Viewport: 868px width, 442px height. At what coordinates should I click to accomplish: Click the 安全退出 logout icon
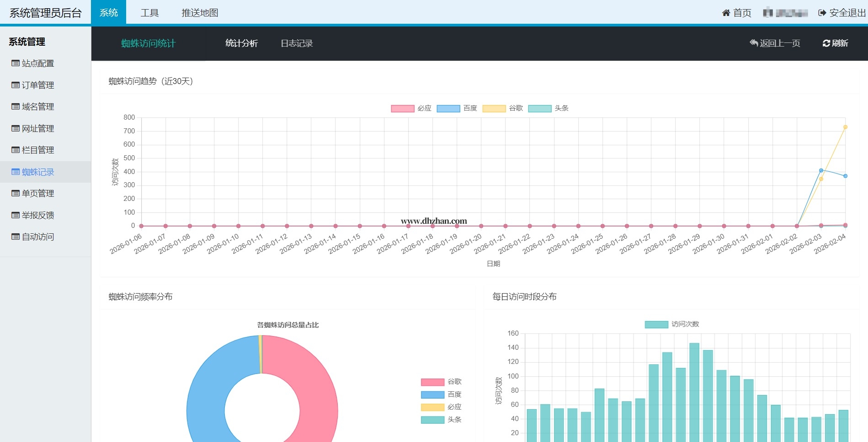822,13
